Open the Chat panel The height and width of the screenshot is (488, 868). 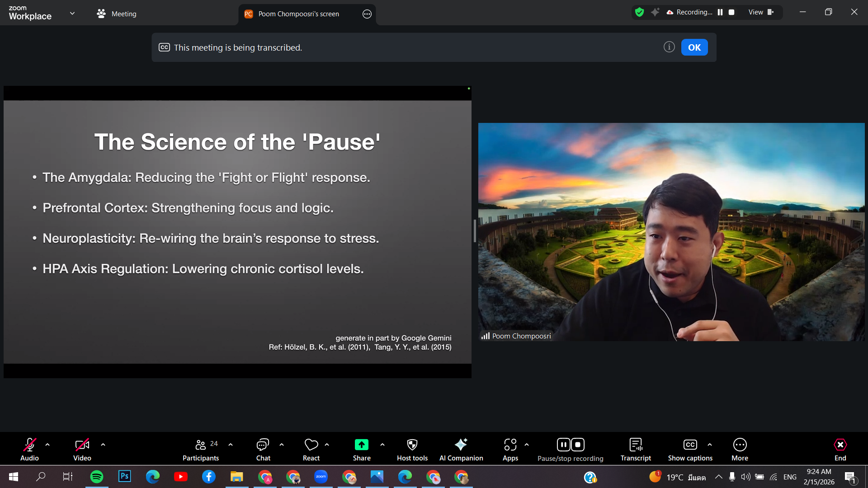pyautogui.click(x=263, y=449)
